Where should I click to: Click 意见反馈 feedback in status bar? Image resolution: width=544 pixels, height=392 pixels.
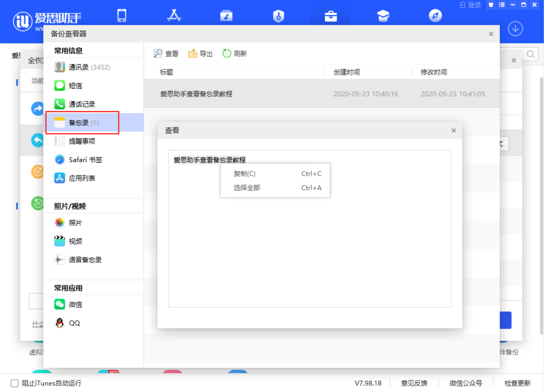click(414, 383)
